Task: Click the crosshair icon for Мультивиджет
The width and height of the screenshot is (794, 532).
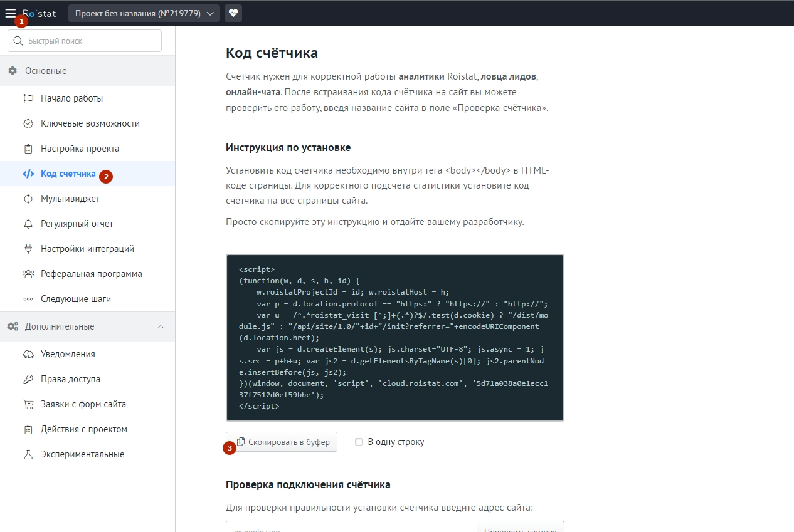Action: 28,199
